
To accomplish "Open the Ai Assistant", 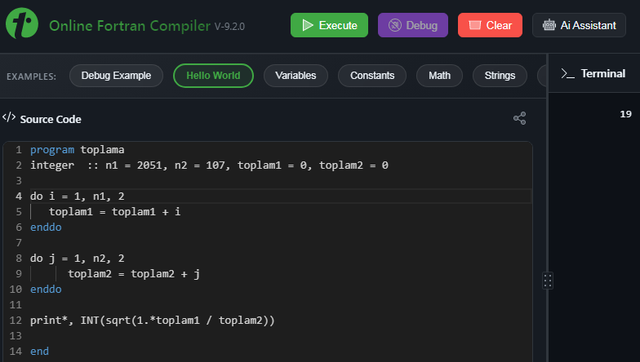I will (579, 25).
